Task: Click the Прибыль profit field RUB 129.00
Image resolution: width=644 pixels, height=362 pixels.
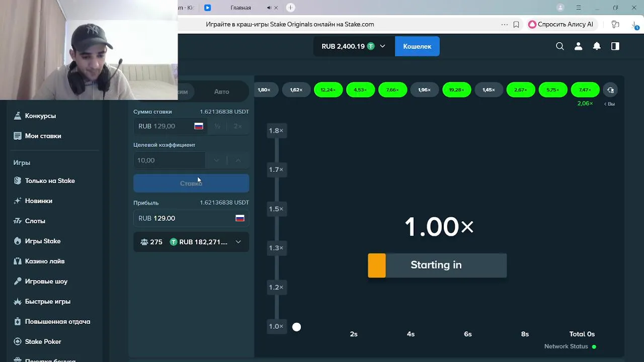Action: [x=191, y=218]
